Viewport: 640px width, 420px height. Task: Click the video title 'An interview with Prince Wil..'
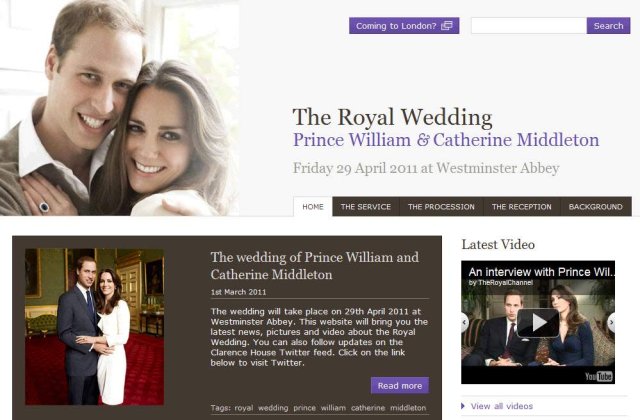[x=542, y=272]
